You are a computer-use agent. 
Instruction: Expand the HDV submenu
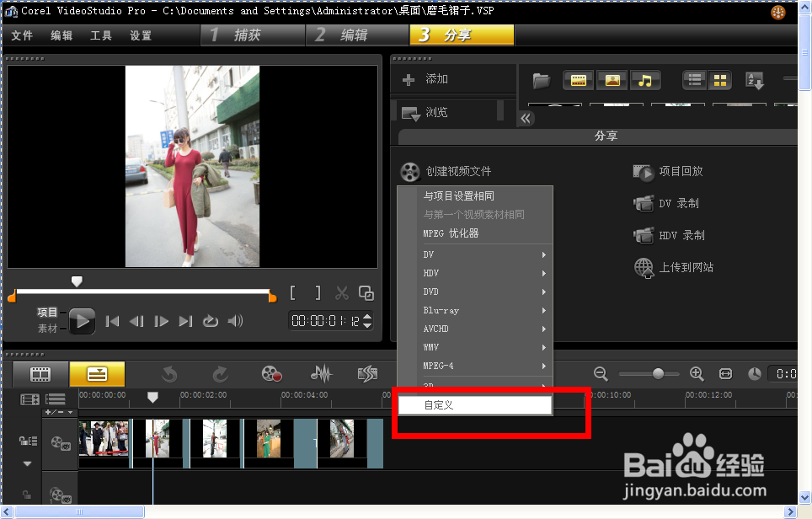pos(475,273)
